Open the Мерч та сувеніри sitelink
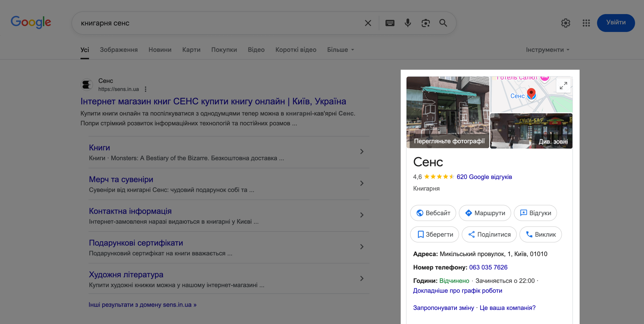The height and width of the screenshot is (324, 644). [121, 179]
